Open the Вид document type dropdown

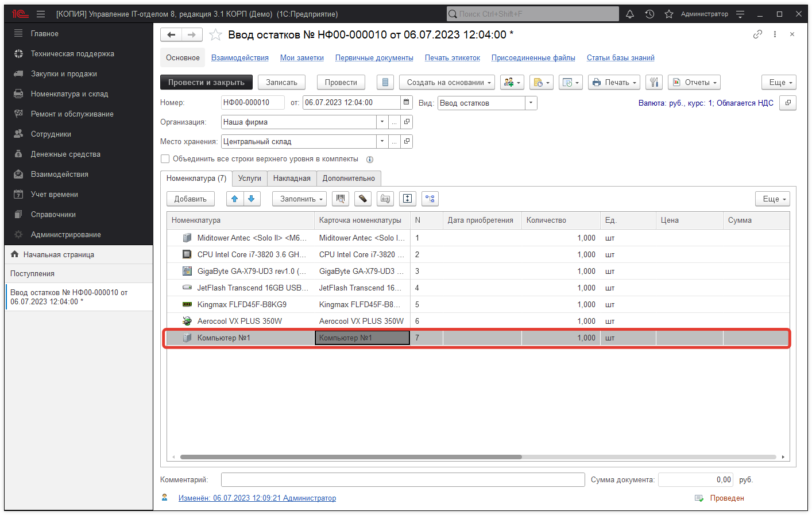531,103
